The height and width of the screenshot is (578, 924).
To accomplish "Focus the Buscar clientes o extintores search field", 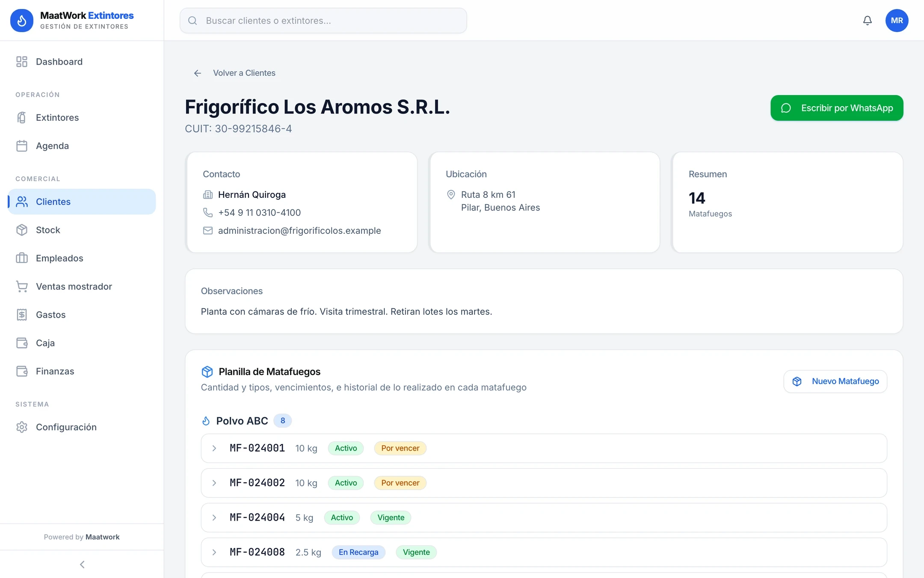I will pyautogui.click(x=323, y=21).
